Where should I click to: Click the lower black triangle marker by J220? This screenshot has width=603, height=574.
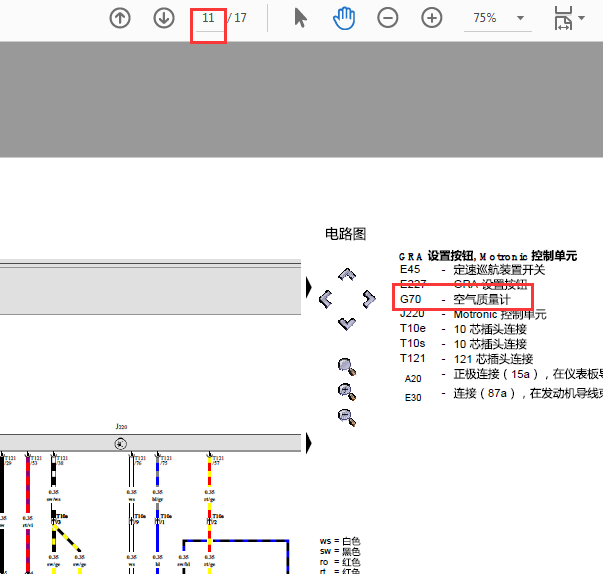309,443
